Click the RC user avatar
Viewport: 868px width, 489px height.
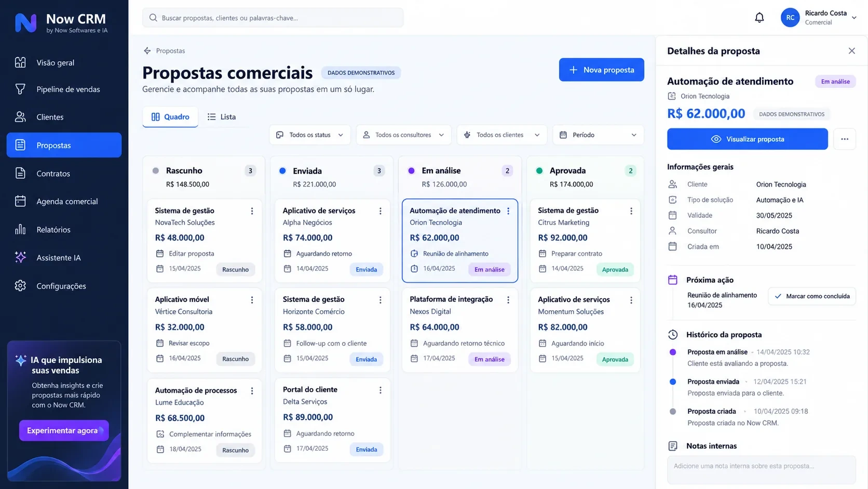tap(790, 18)
